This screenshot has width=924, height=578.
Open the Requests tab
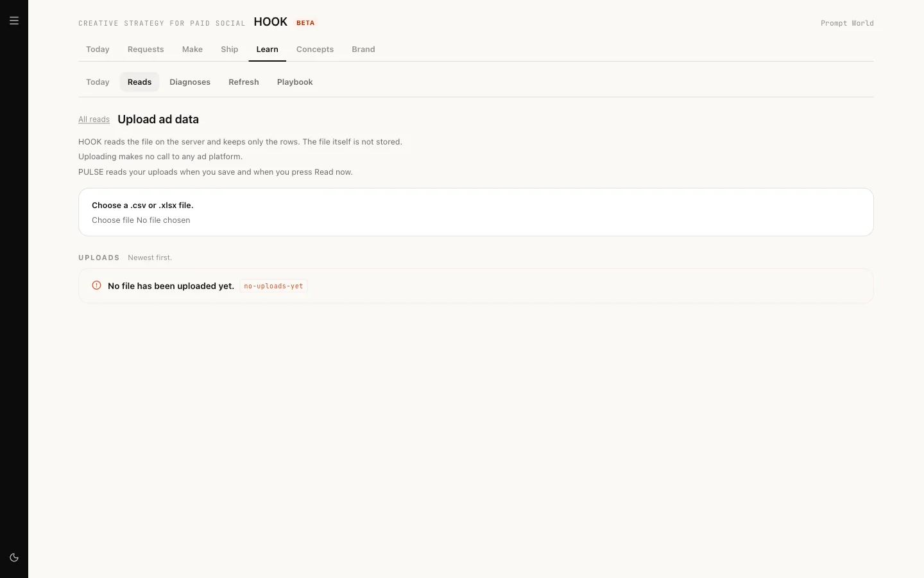[x=146, y=49]
